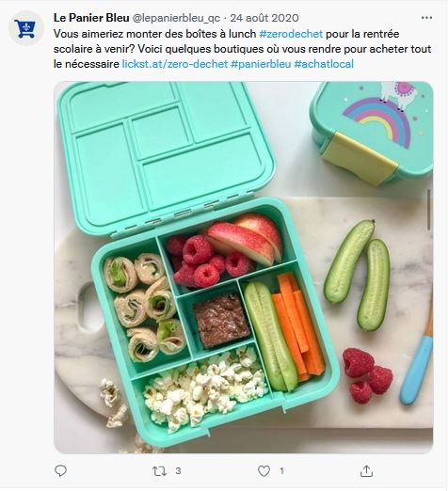Open the #zerodechet hashtag
The width and height of the screenshot is (448, 491).
291,34
